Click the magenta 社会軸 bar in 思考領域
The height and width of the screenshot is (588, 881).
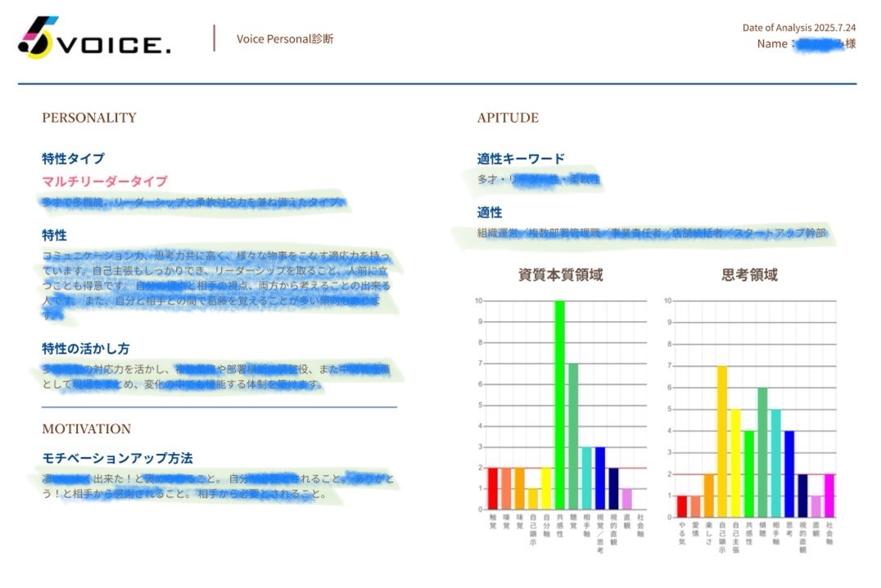click(x=829, y=495)
